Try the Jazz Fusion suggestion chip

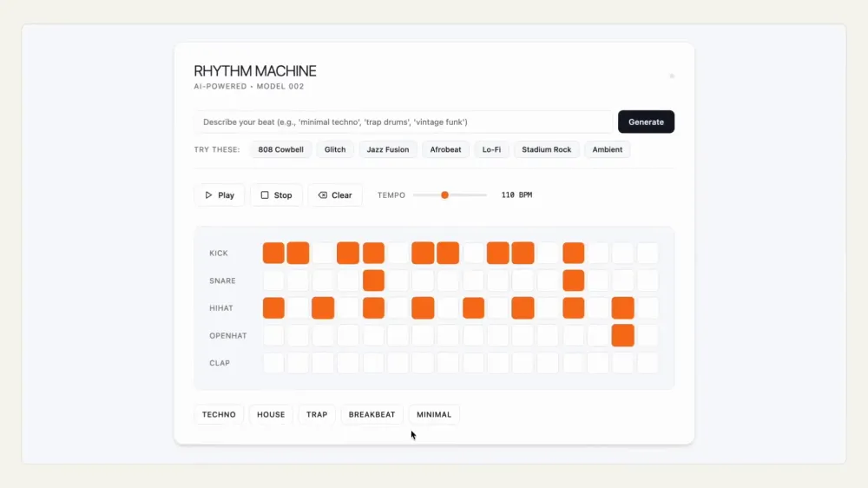tap(387, 149)
